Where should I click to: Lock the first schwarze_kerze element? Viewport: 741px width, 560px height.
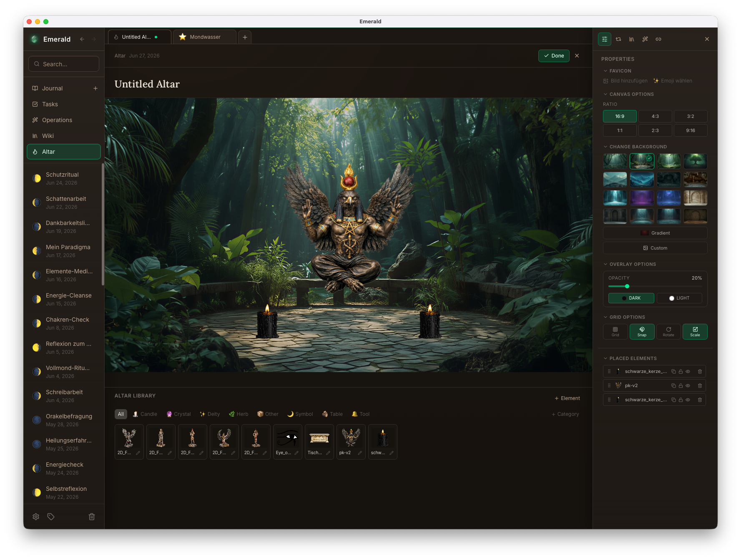681,372
